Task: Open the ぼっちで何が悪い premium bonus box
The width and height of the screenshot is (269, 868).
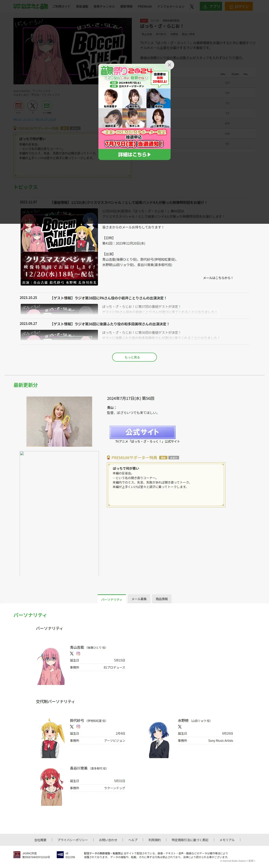Action: click(x=166, y=484)
